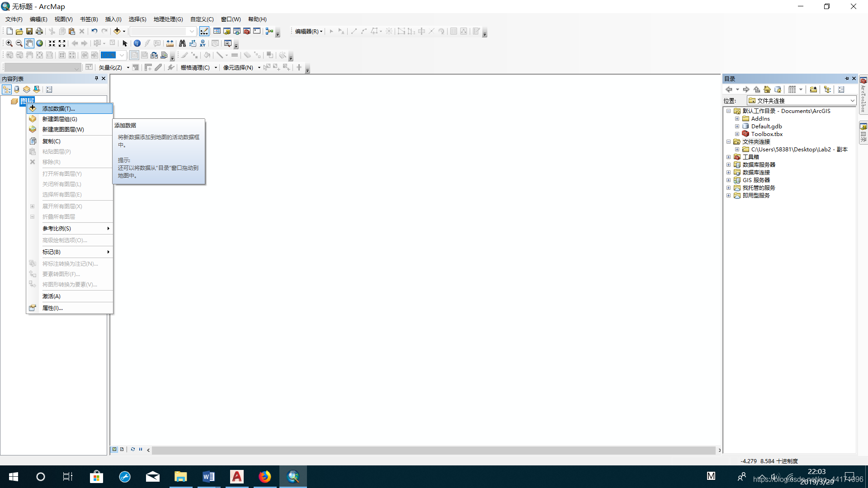This screenshot has height=488, width=868.
Task: Expand the GIS Servers node
Action: point(728,180)
